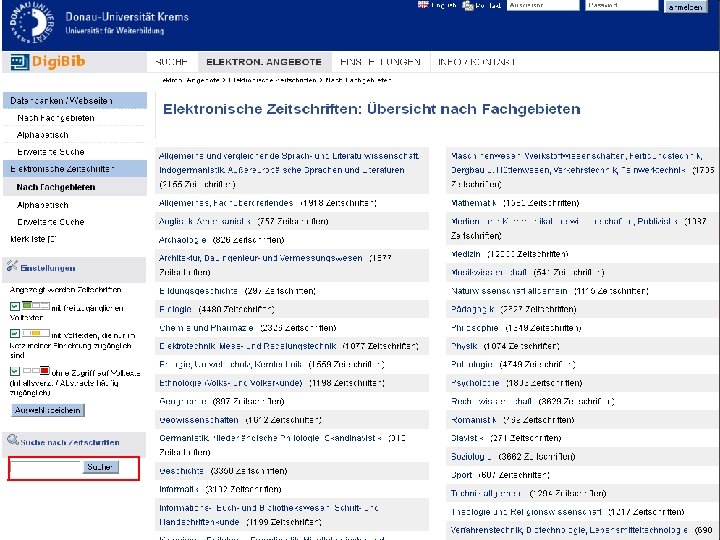Click the DigiBib logo icon
720x540 pixels.
tap(18, 62)
